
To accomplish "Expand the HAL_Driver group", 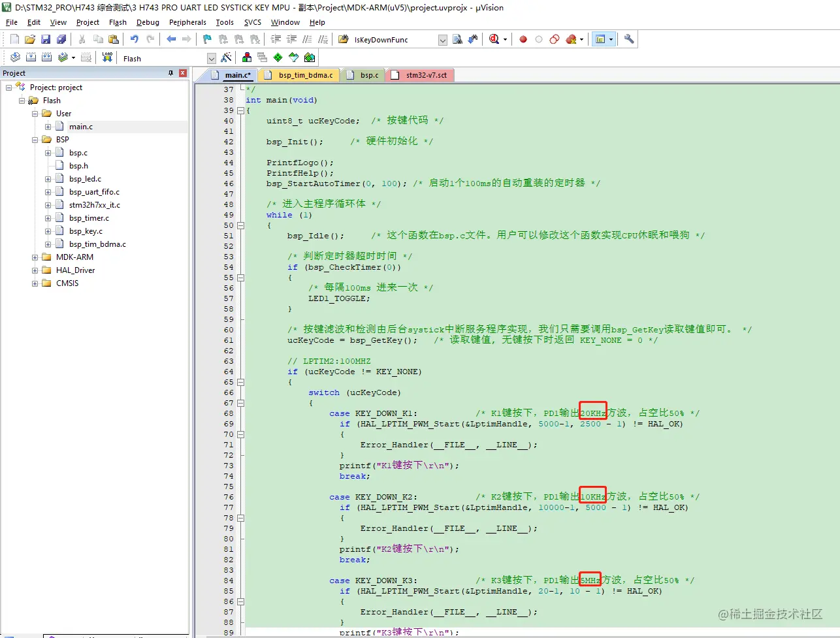I will (x=35, y=270).
